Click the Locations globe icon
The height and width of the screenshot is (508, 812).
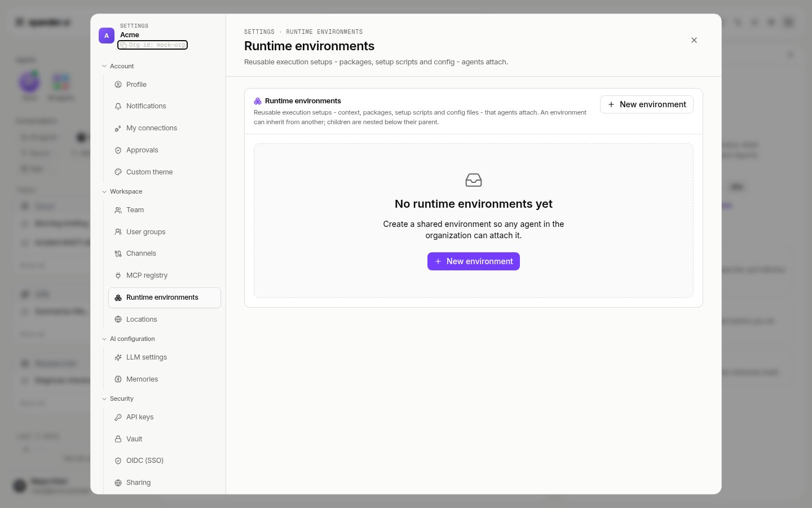click(118, 319)
